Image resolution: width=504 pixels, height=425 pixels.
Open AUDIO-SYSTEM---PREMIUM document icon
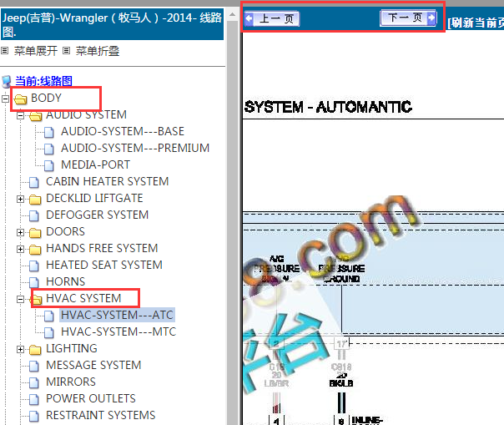[x=49, y=149]
